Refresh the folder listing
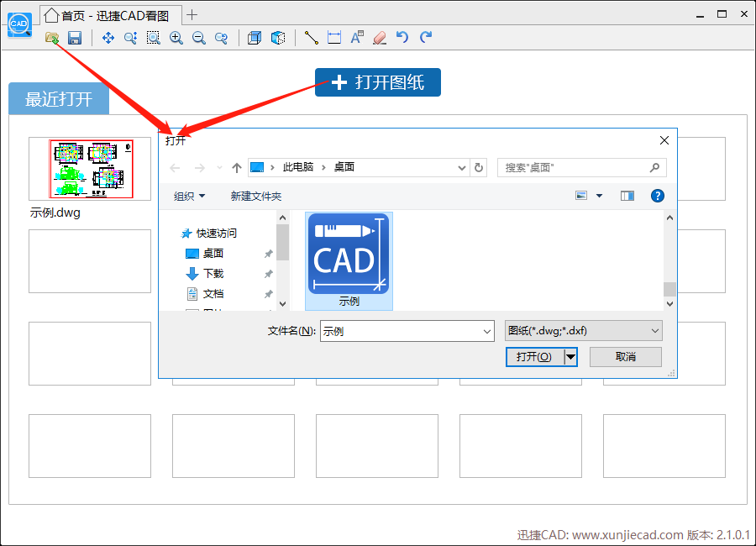The width and height of the screenshot is (756, 546). pyautogui.click(x=479, y=167)
